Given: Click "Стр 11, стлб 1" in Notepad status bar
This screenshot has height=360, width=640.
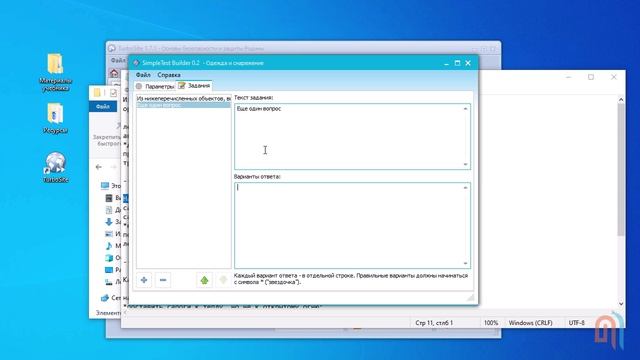Looking at the screenshot, I should click(434, 323).
